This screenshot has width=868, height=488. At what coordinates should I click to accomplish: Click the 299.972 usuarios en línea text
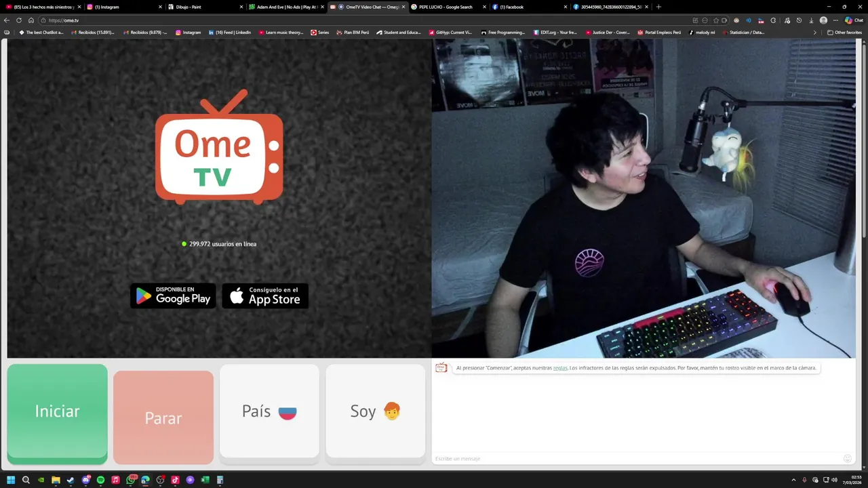222,244
